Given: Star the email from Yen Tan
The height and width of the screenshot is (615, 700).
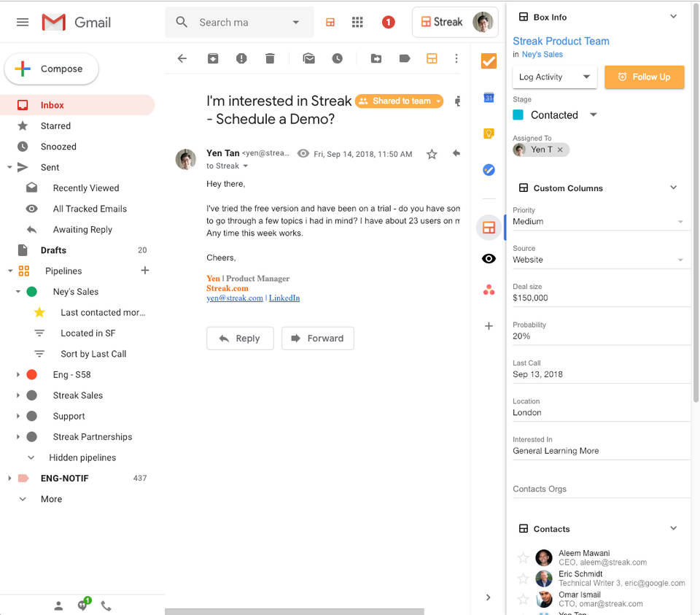Looking at the screenshot, I should tap(432, 154).
